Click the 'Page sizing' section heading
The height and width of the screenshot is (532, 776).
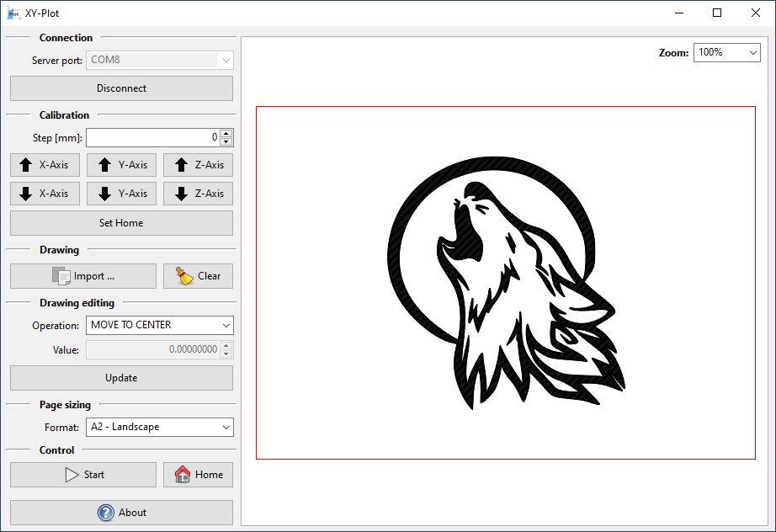pyautogui.click(x=65, y=405)
